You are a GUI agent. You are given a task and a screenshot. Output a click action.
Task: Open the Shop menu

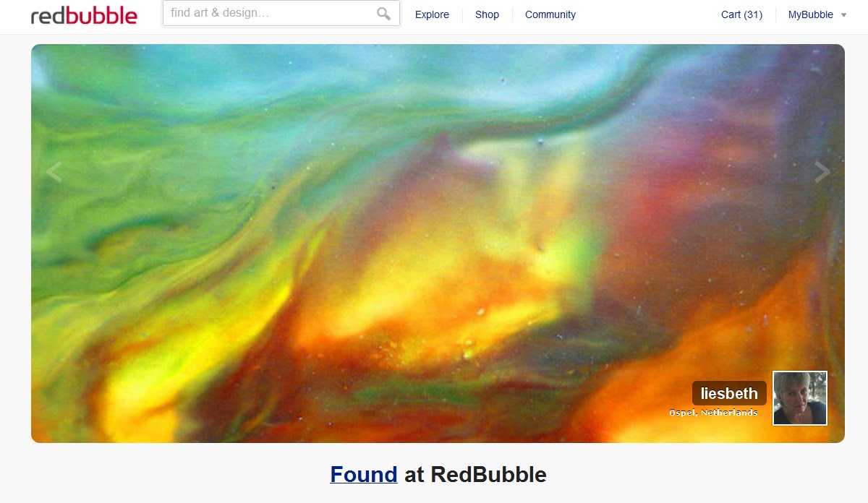pyautogui.click(x=487, y=14)
